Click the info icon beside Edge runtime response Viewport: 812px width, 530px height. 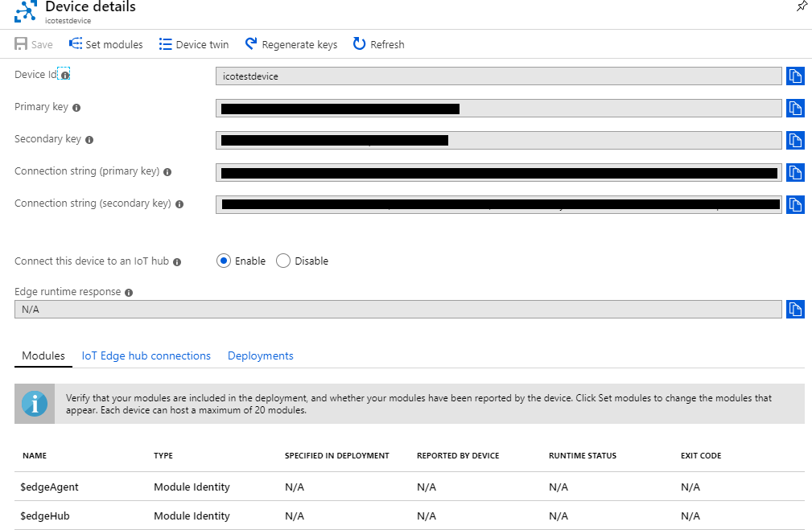click(x=129, y=293)
